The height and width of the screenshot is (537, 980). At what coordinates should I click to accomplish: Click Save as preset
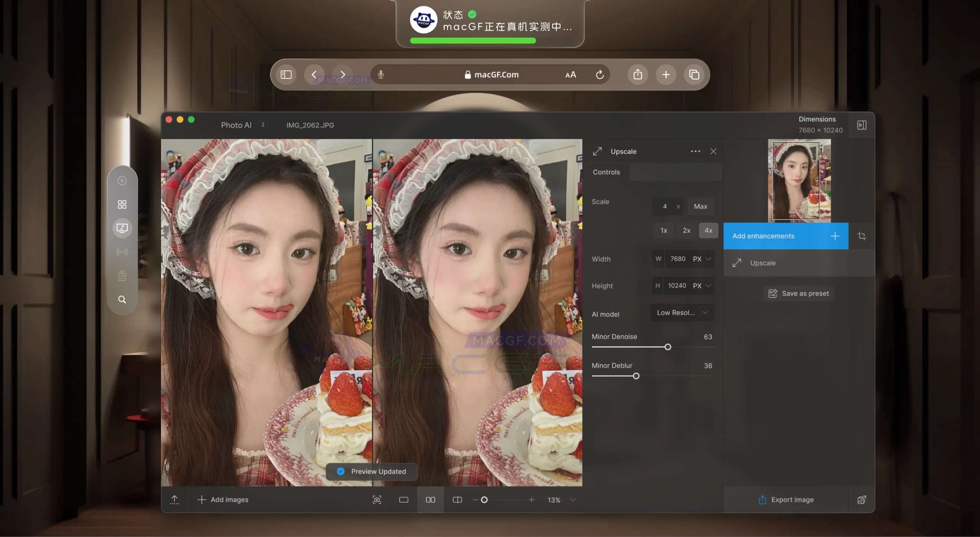point(799,293)
